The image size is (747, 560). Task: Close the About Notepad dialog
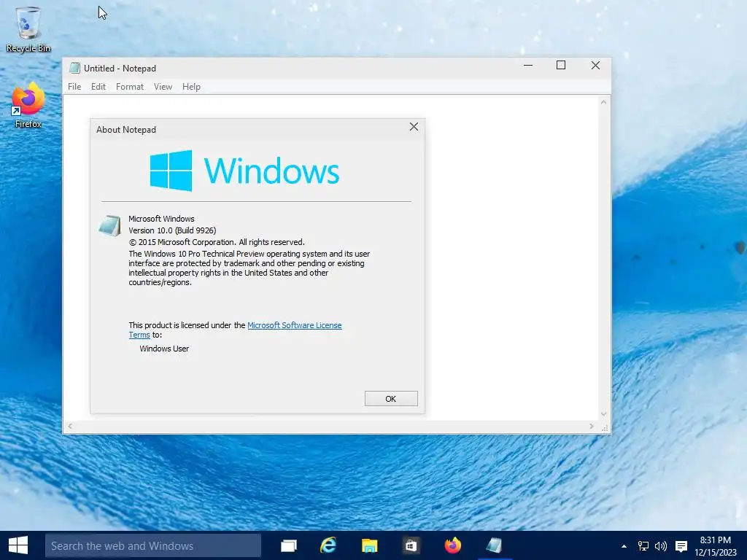(414, 127)
